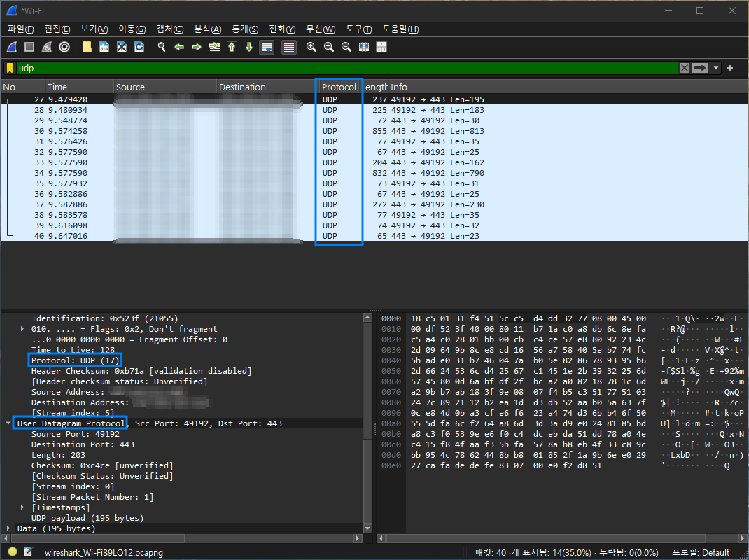This screenshot has height=560, width=749.
Task: Collapse User Datagram Protocol section
Action: pos(8,423)
